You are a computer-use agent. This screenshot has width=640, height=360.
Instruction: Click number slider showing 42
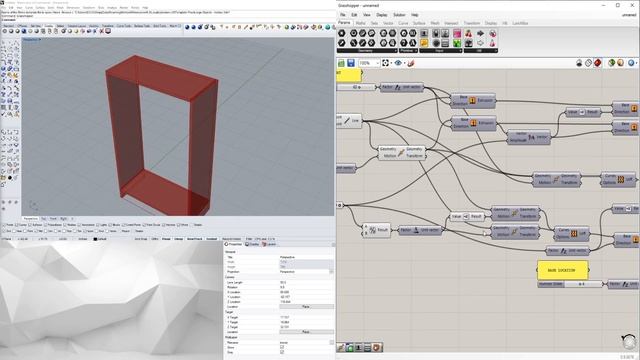tap(356, 87)
